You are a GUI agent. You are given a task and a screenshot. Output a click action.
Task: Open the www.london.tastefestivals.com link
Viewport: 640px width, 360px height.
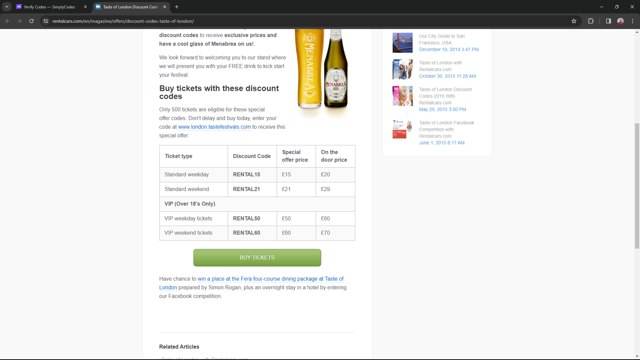(x=214, y=127)
